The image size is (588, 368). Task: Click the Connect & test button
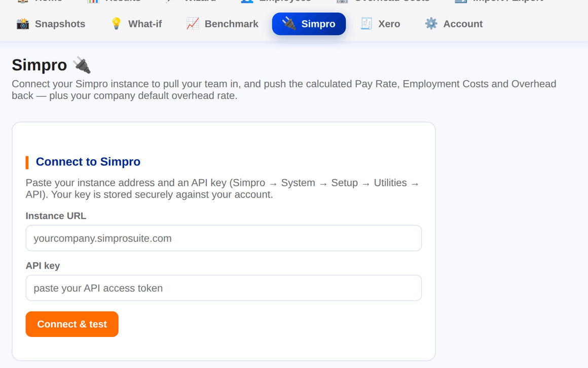[x=72, y=324]
